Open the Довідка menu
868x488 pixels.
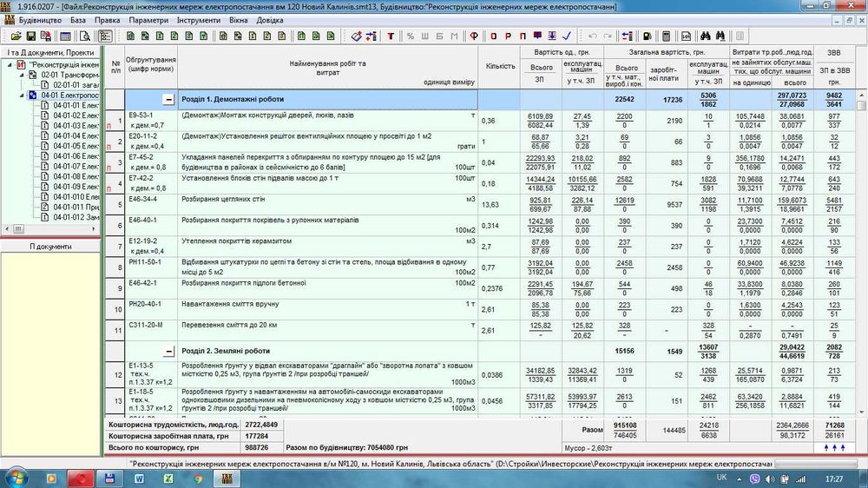(270, 20)
